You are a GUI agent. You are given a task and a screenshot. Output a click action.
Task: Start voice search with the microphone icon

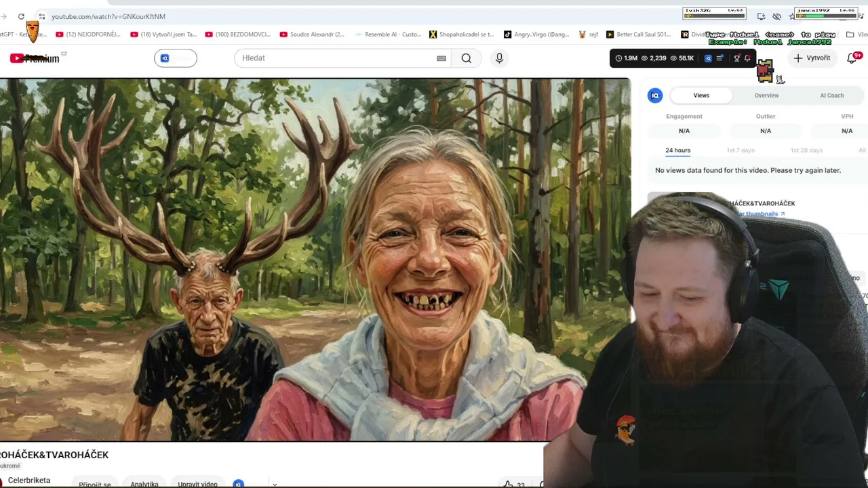click(499, 58)
